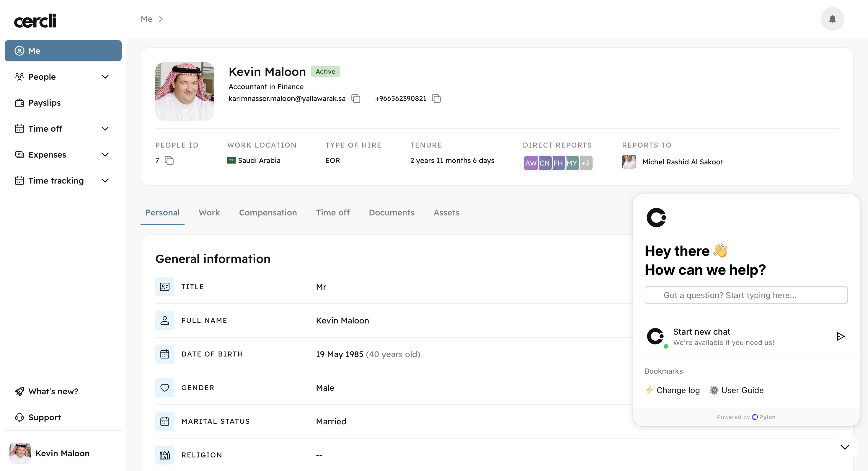
Task: Show the +3 more direct reports
Action: pos(586,163)
